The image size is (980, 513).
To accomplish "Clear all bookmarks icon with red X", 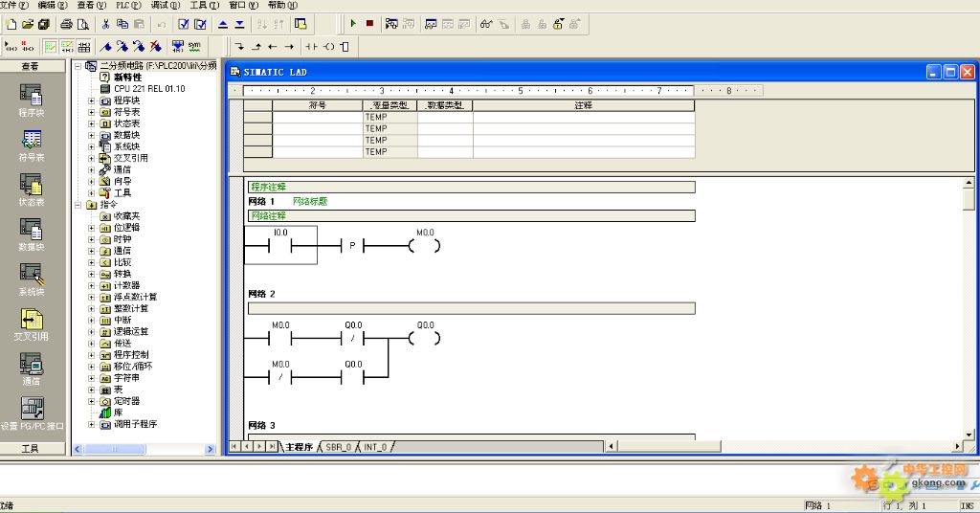I will coord(156,46).
